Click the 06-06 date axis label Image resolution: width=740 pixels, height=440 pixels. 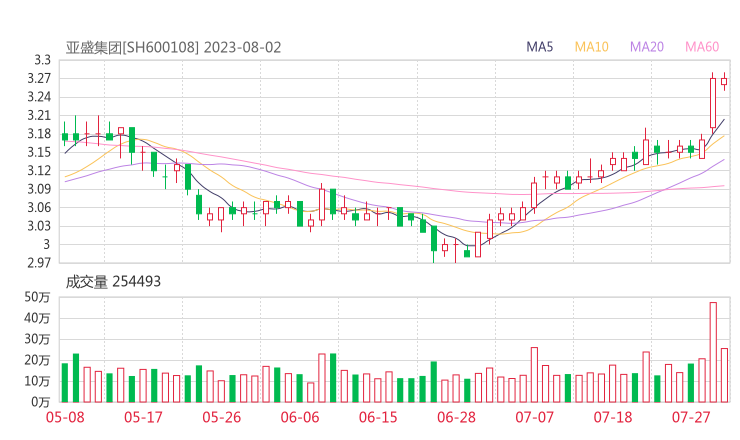tap(300, 417)
